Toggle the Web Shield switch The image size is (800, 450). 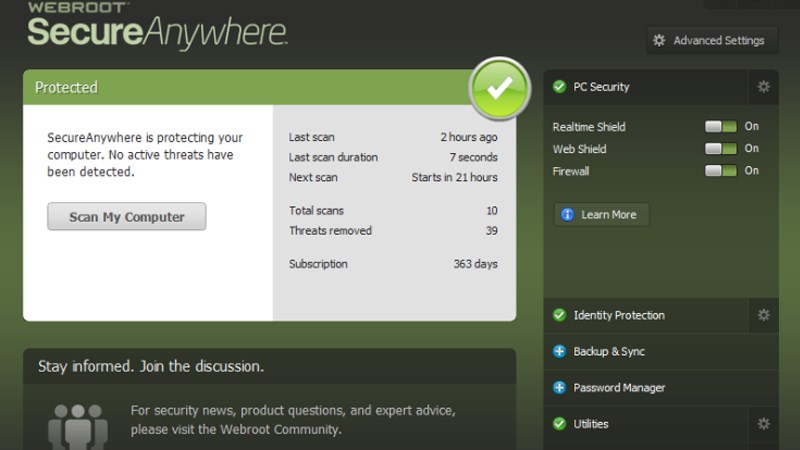(x=720, y=149)
